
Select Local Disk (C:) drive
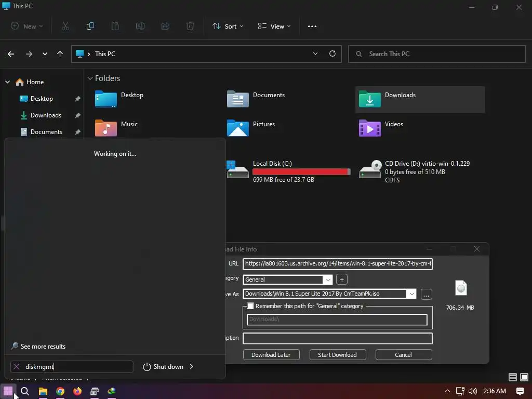click(x=288, y=171)
